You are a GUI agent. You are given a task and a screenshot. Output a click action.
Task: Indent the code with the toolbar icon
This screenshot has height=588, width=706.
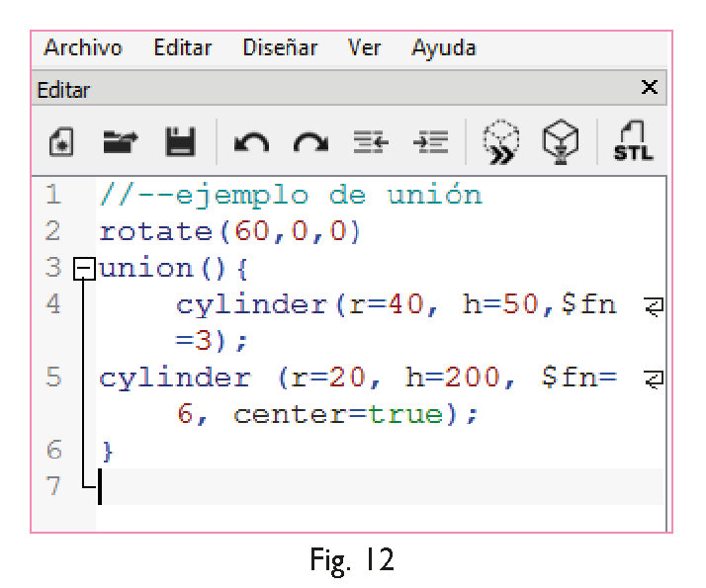pyautogui.click(x=430, y=144)
